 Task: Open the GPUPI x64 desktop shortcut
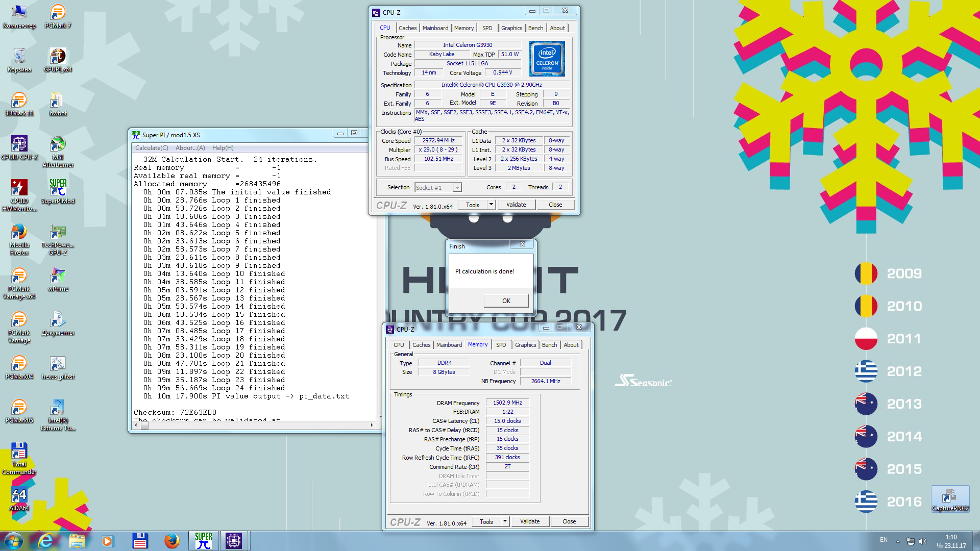point(58,60)
